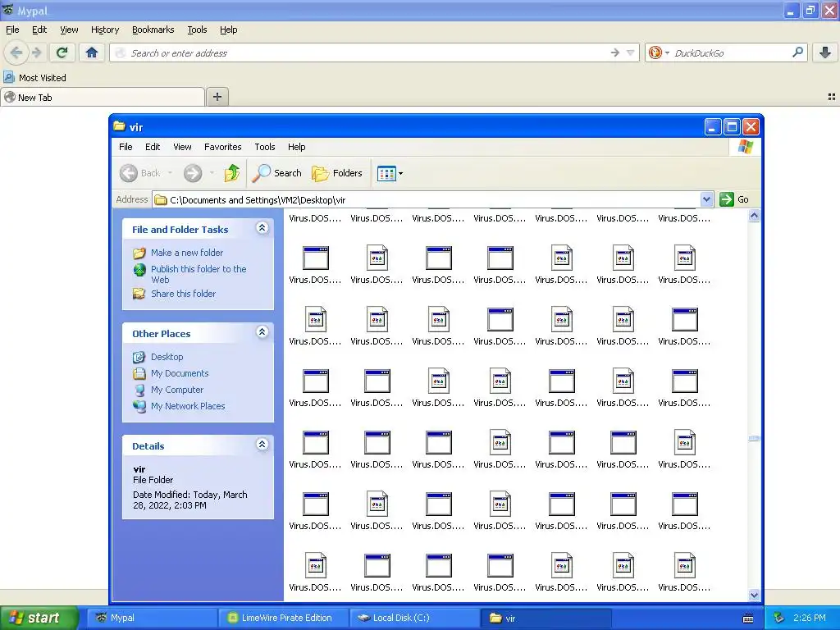Open Mypal Bookmarks menu

153,30
